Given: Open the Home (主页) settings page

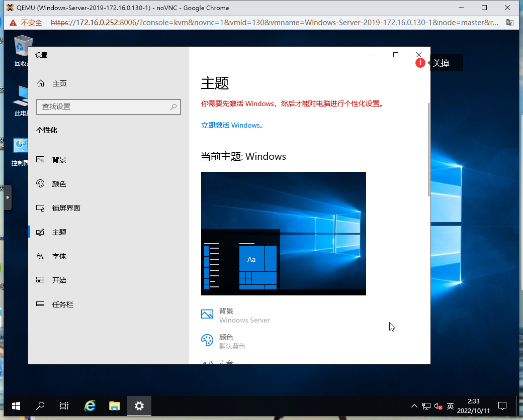Looking at the screenshot, I should [52, 83].
